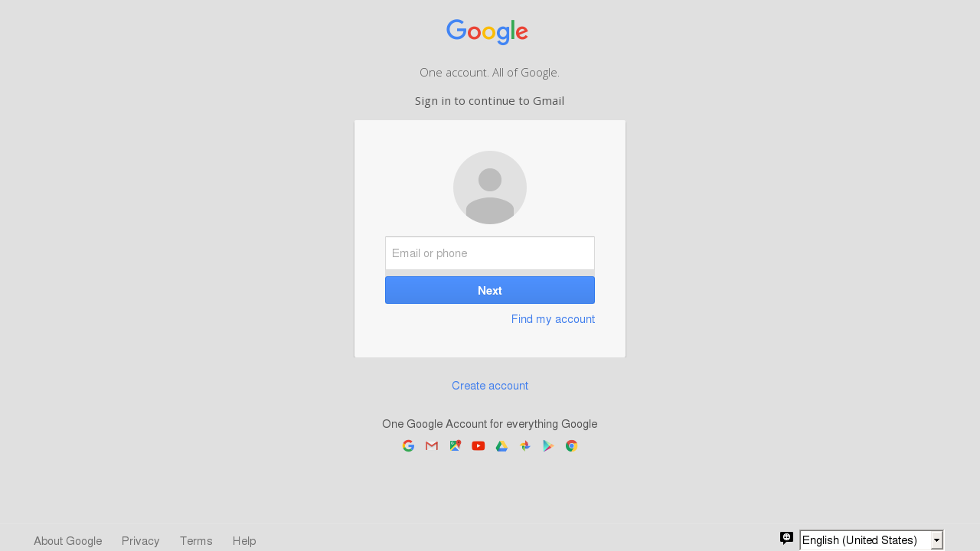Click the Gmail envelope icon
Viewport: 980px width, 551px height.
(432, 446)
